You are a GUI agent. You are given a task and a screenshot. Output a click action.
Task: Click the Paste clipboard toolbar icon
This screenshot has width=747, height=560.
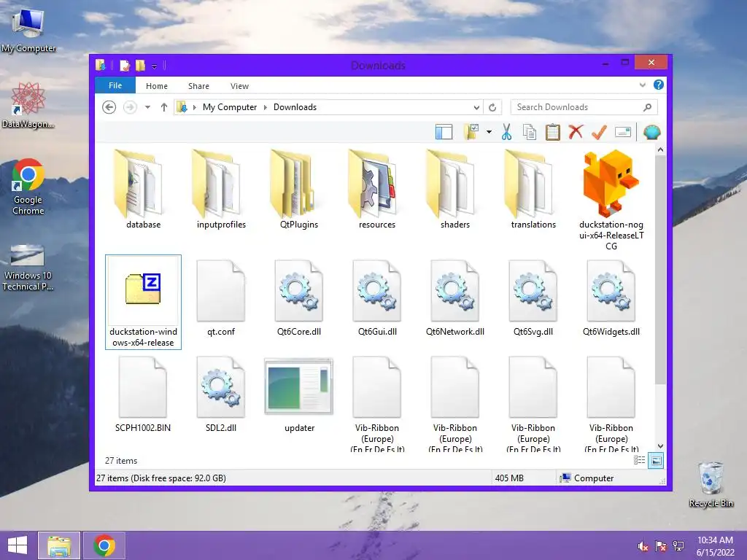(553, 132)
